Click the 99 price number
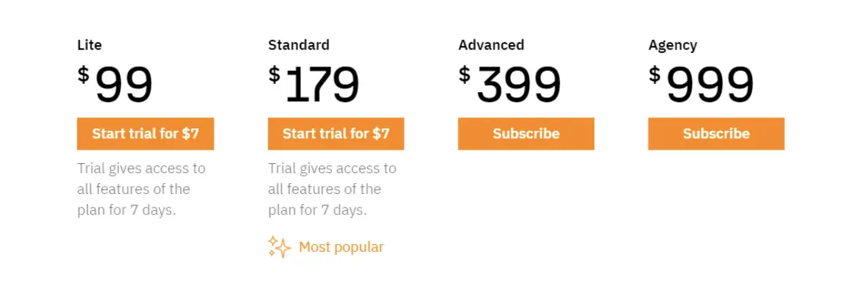 (x=124, y=85)
